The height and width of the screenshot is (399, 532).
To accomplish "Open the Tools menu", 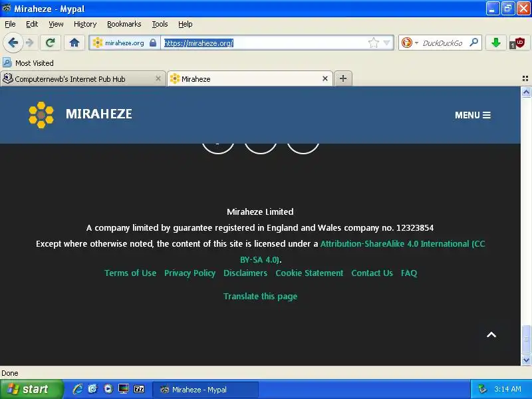I will click(x=160, y=24).
